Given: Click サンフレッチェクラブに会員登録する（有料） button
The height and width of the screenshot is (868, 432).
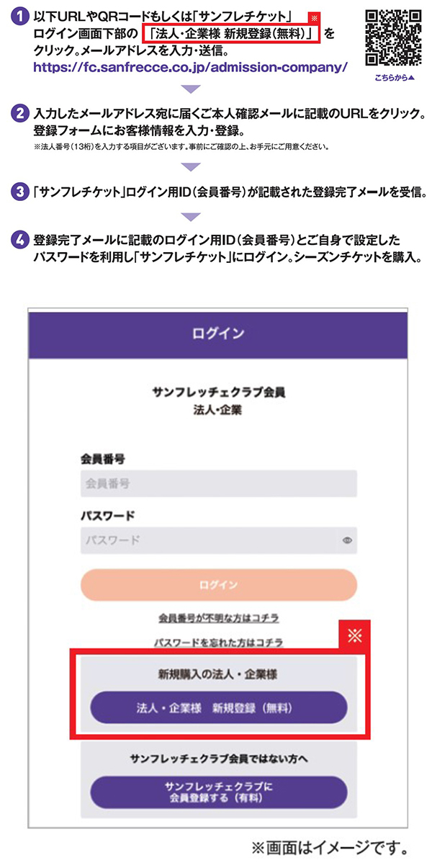Looking at the screenshot, I should (219, 792).
